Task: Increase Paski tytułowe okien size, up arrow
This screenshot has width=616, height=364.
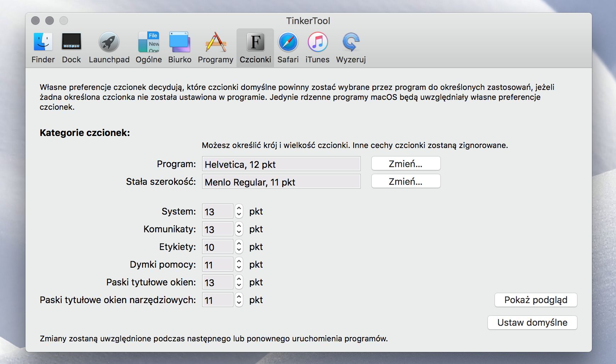Action: click(x=239, y=279)
